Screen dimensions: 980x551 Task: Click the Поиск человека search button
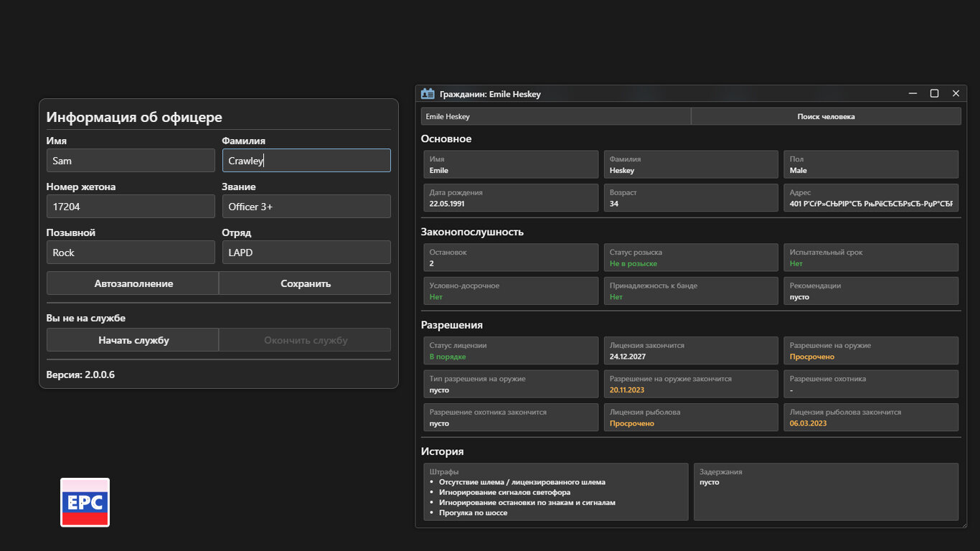826,116
